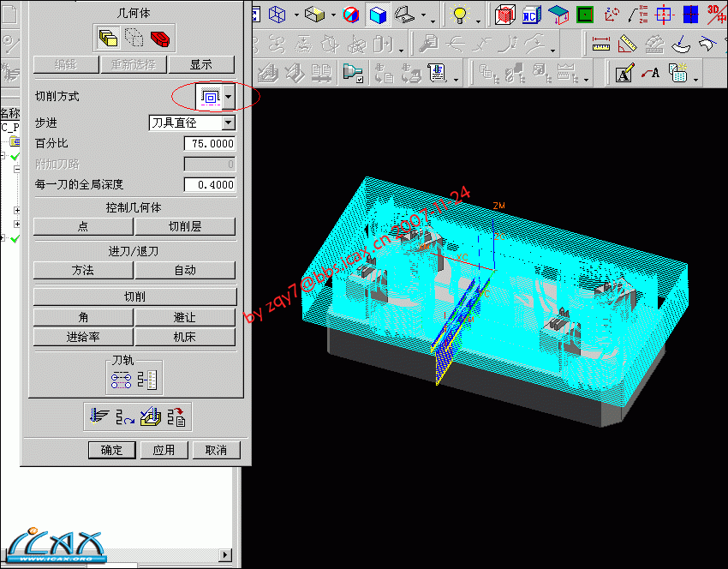Click the 角 button
728x569 pixels.
pos(83,317)
